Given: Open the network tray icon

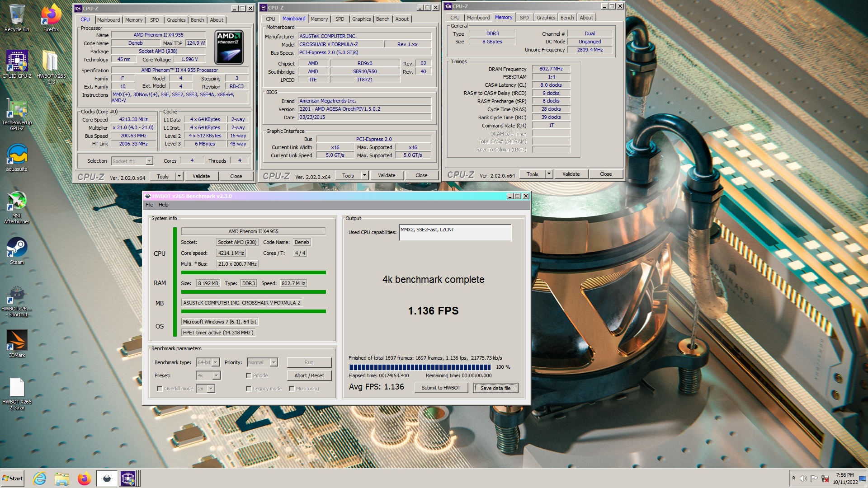Looking at the screenshot, I should 825,479.
